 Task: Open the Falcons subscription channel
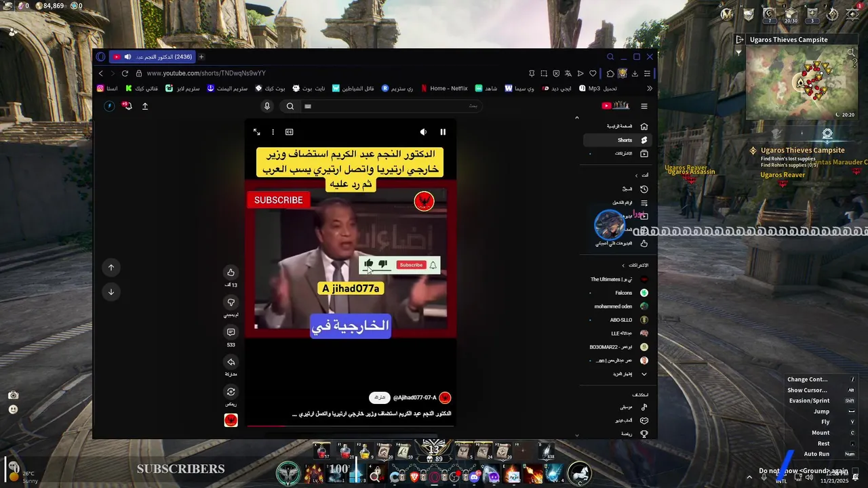(x=617, y=293)
